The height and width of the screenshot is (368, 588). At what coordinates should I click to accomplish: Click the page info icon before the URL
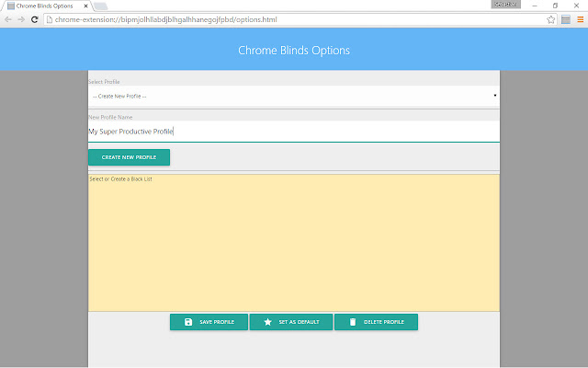pos(49,19)
